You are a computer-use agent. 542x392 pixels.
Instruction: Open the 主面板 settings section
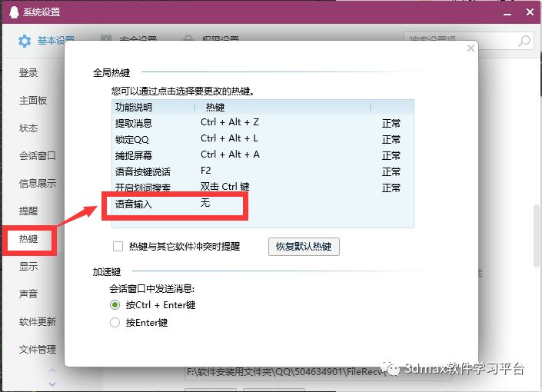(x=33, y=100)
